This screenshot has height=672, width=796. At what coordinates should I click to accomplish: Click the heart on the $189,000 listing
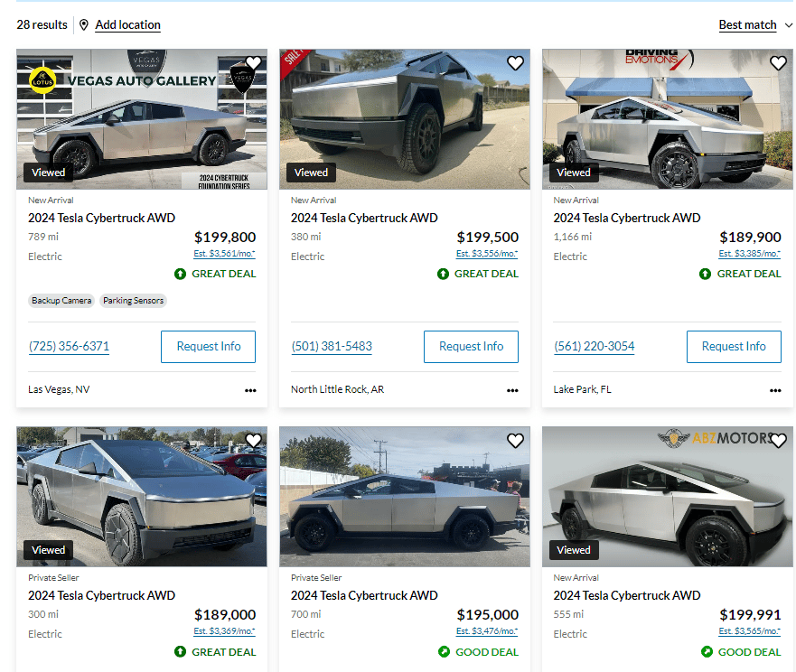[x=253, y=441]
